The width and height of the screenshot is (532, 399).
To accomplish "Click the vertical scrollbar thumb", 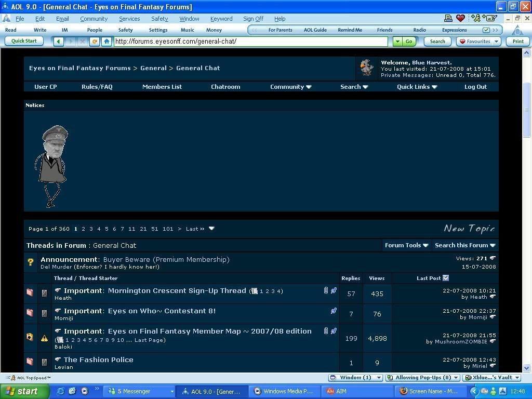I will [526, 110].
